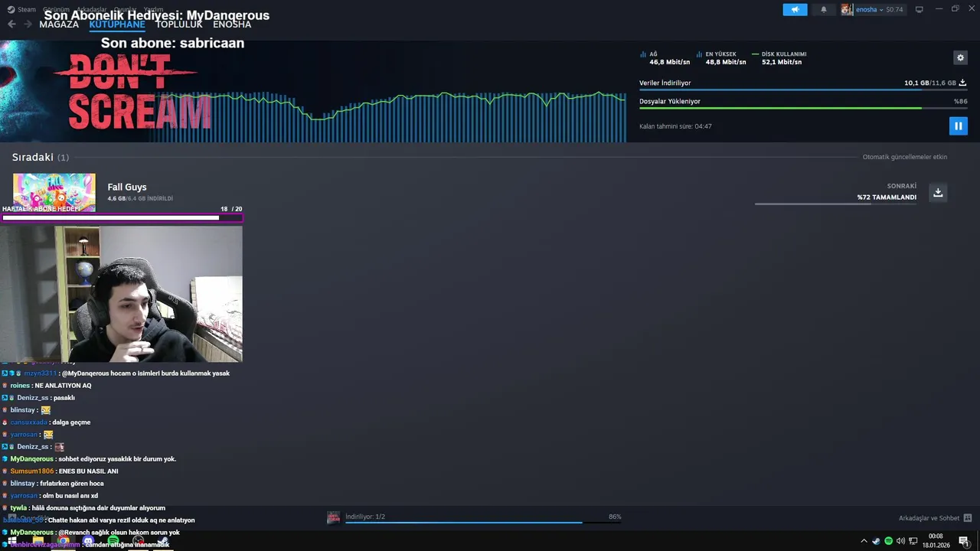Click Kalan tahmini süre text
This screenshot has width=980, height=551.
pos(675,126)
